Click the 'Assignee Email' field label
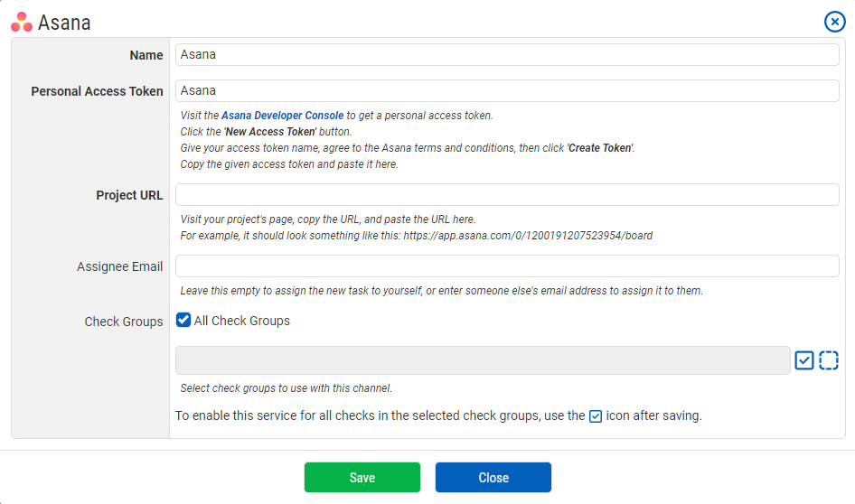 tap(120, 266)
